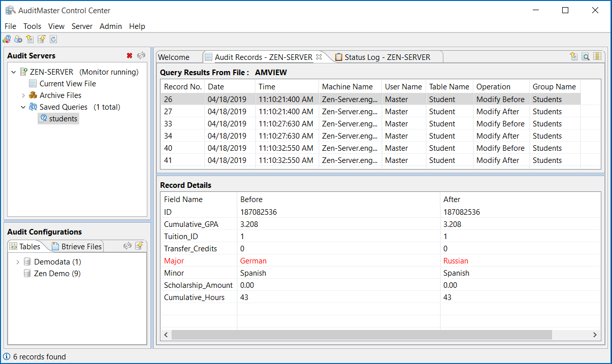
Task: Open the Admin menu
Action: pyautogui.click(x=110, y=26)
